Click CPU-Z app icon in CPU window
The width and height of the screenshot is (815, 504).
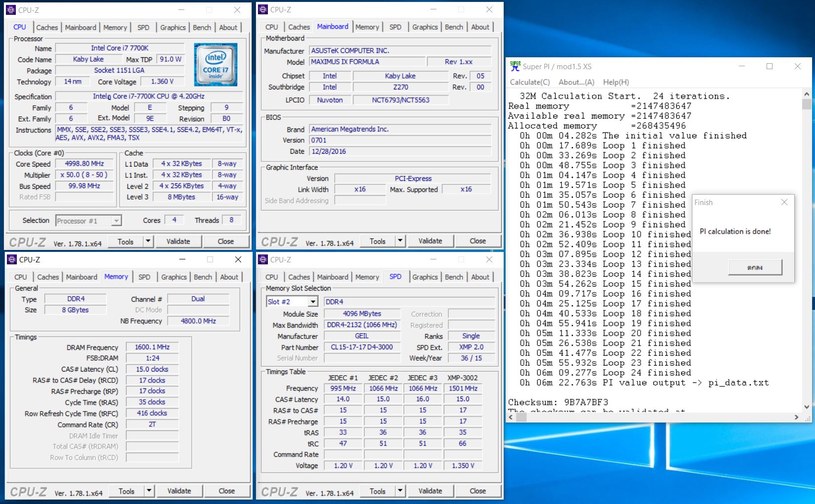coord(11,9)
